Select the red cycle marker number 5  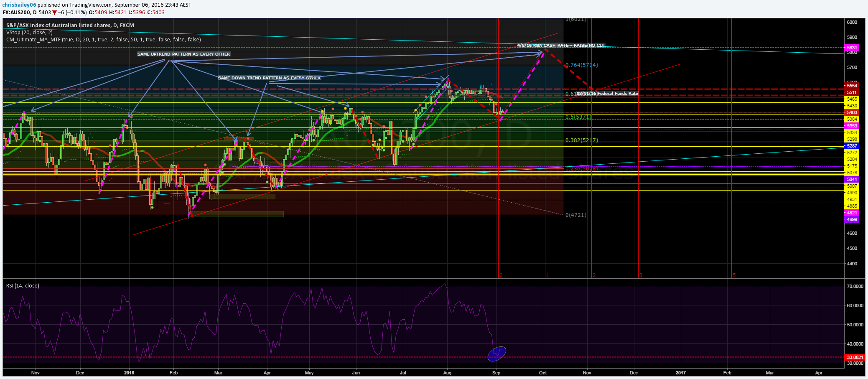coord(734,275)
